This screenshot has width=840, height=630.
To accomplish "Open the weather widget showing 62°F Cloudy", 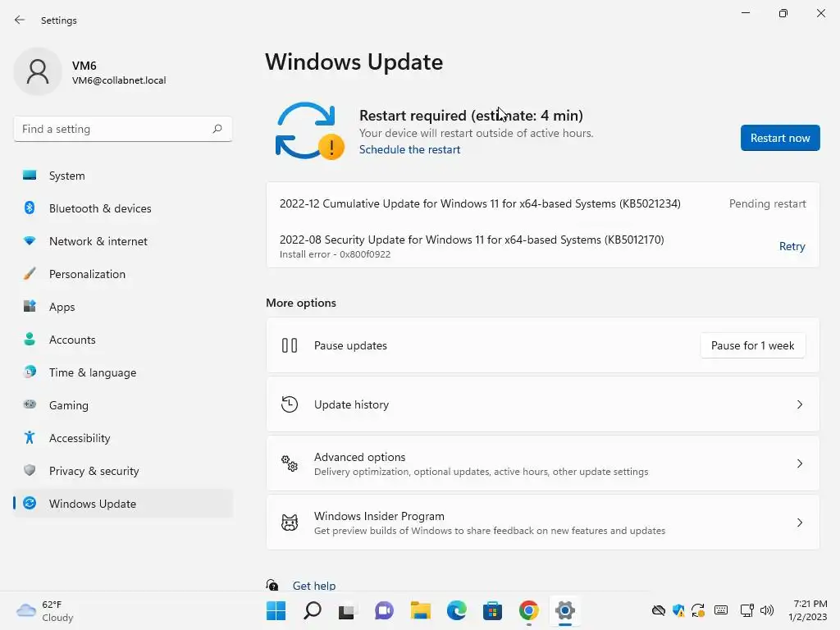I will 46,610.
